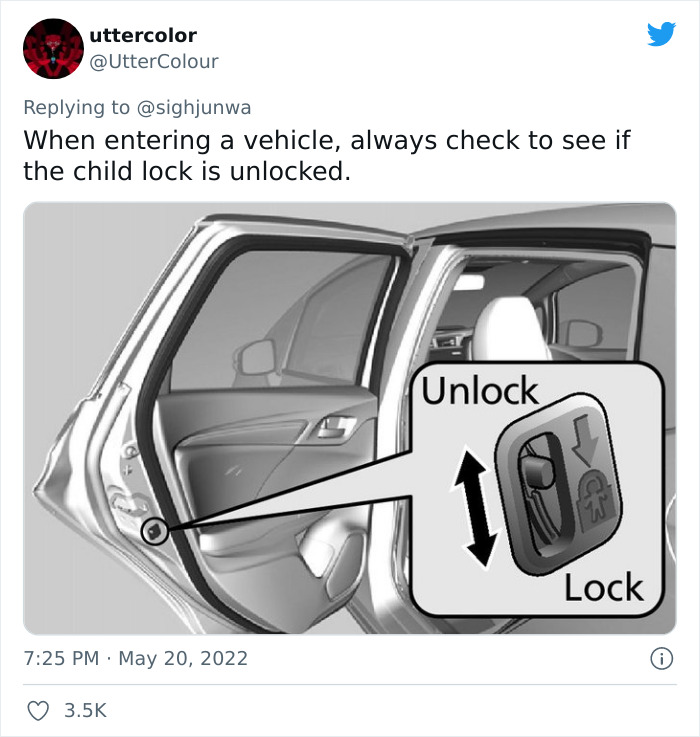The height and width of the screenshot is (737, 700).
Task: Open uttercolor's profile avatar
Action: [53, 48]
